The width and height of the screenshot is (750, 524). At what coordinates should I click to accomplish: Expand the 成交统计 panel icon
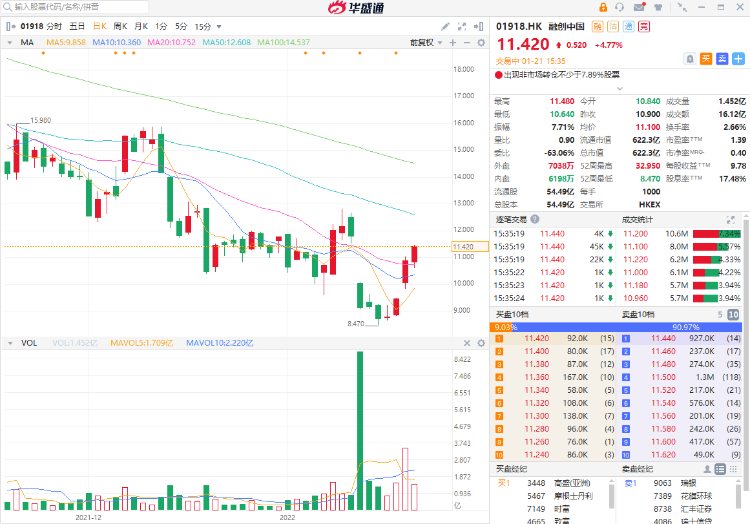[x=730, y=219]
